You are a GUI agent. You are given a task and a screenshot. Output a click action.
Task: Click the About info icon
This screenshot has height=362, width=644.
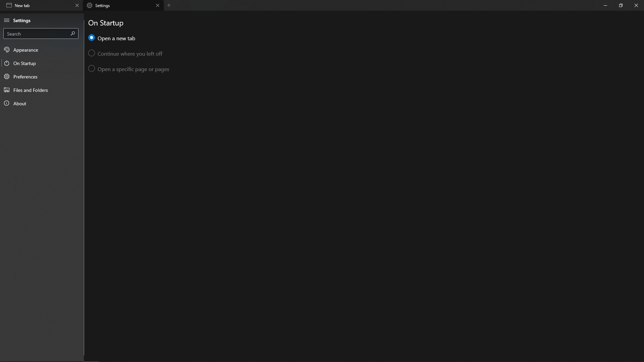tap(7, 104)
